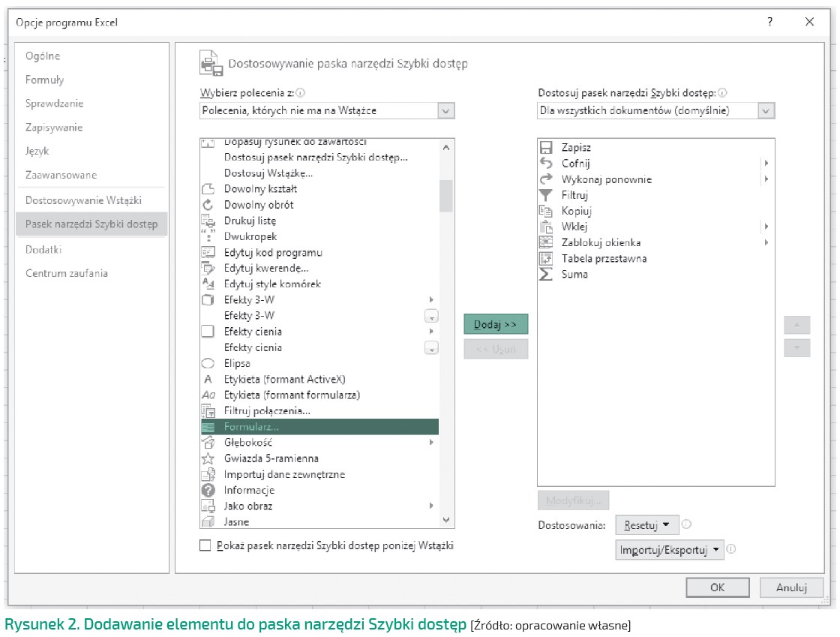Image resolution: width=840 pixels, height=637 pixels.
Task: Click the Filtruj połączenia icon
Action: (208, 411)
